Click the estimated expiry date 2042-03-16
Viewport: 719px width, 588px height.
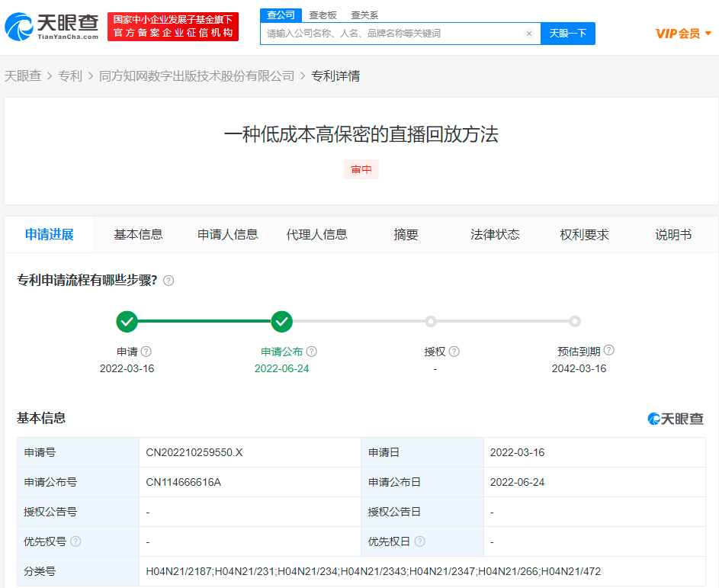(579, 369)
